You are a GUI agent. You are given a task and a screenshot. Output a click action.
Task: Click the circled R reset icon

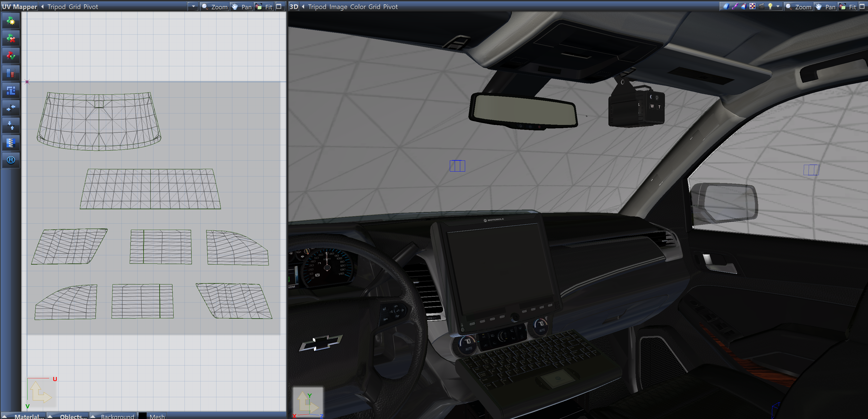11,160
